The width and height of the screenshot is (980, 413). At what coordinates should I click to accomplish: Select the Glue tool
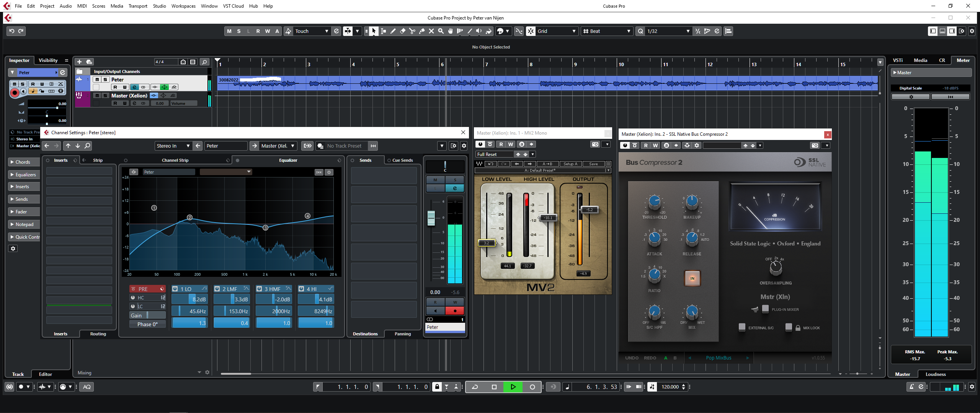(421, 31)
